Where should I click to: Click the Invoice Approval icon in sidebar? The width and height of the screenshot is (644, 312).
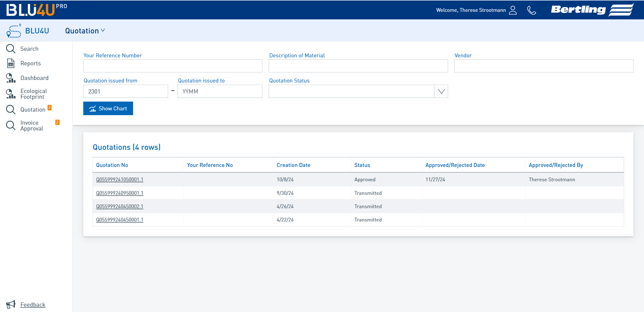[x=11, y=126]
